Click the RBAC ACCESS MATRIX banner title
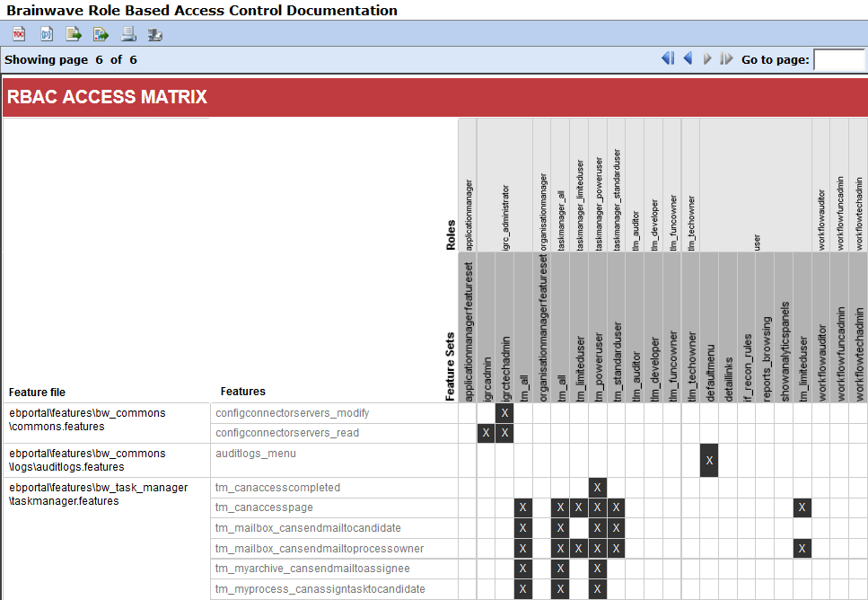The height and width of the screenshot is (600, 868). 107,97
